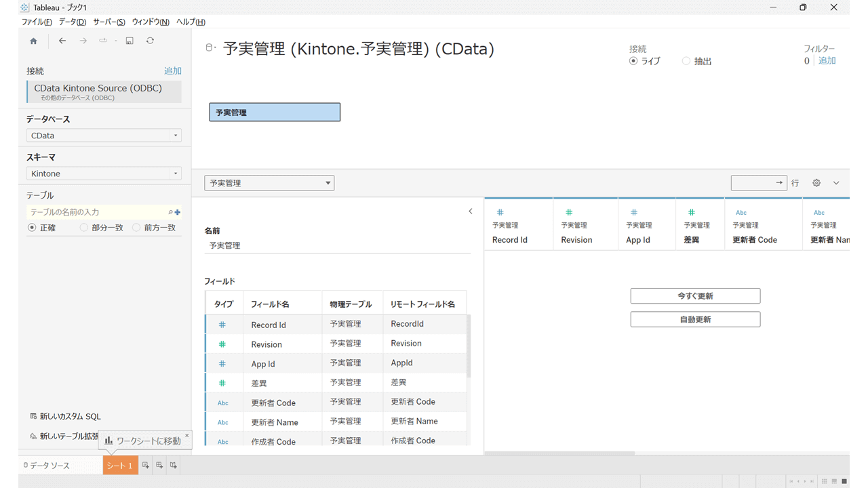Select the 部分一致 table match option
Screen dimensions: 868x488
point(84,228)
